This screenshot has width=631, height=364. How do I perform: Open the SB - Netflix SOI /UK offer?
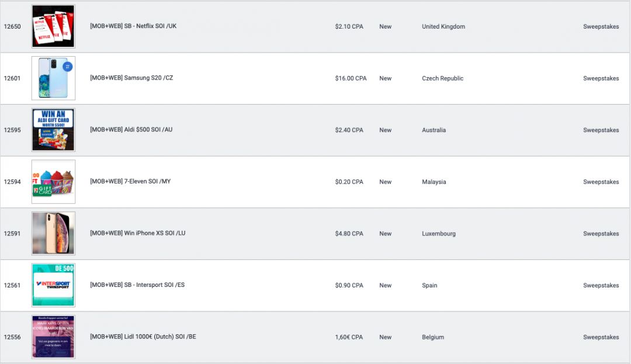pyautogui.click(x=133, y=26)
